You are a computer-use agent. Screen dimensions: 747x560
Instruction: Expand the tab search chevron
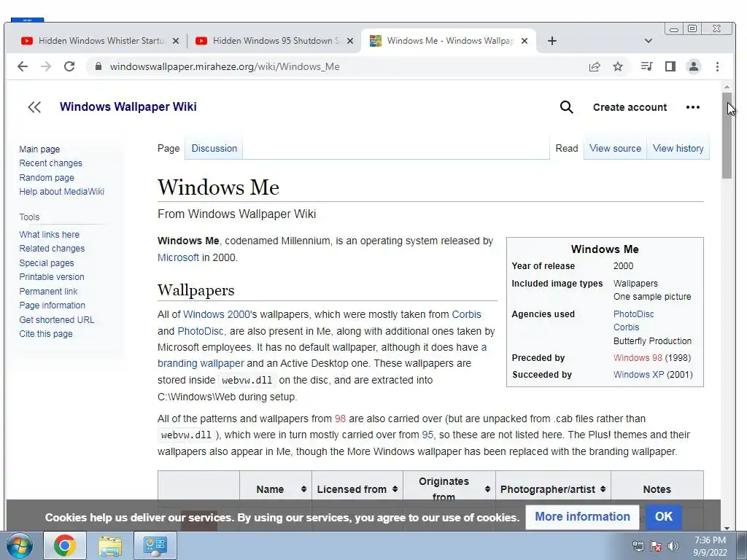pos(648,41)
